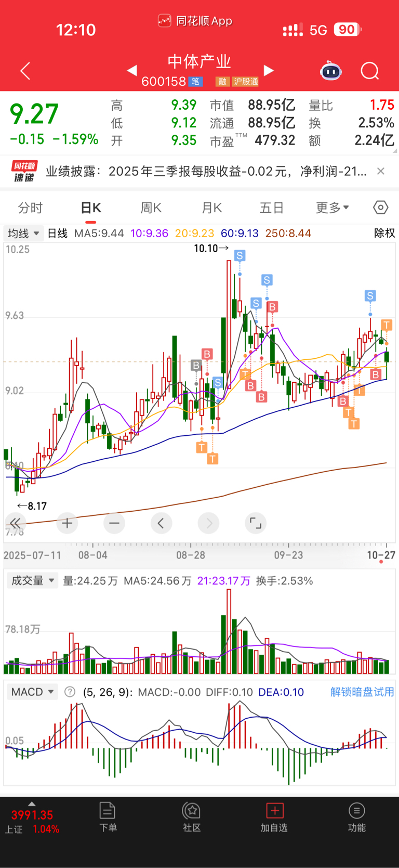Switch to next stock with right triangle
This screenshot has width=399, height=868.
pyautogui.click(x=269, y=70)
